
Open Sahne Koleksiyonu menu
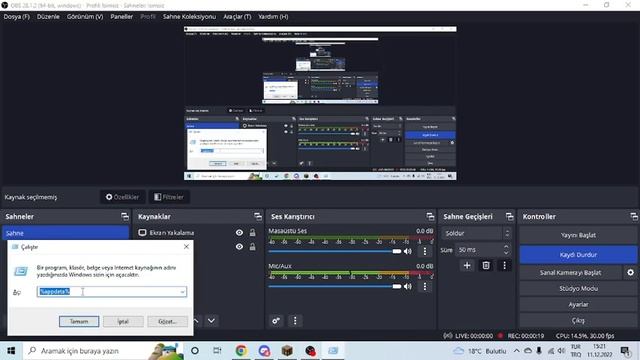tap(189, 17)
